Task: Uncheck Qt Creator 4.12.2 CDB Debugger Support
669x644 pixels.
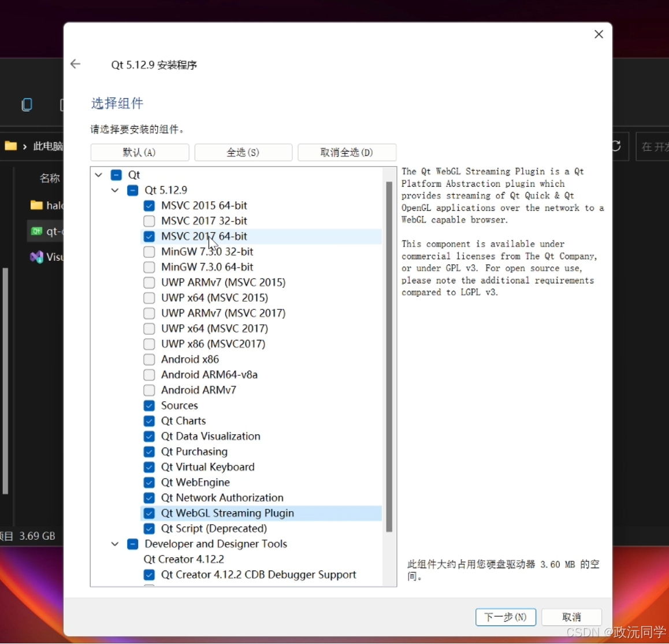Action: point(149,575)
